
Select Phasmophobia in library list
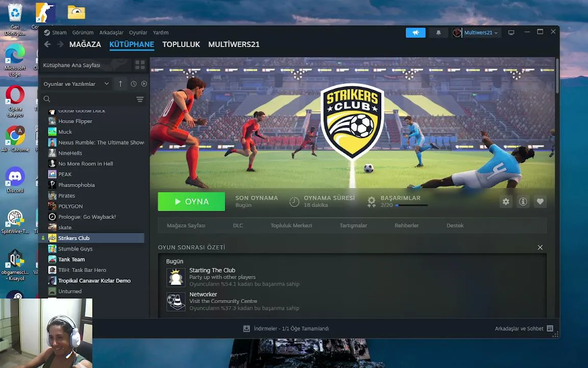(96, 185)
